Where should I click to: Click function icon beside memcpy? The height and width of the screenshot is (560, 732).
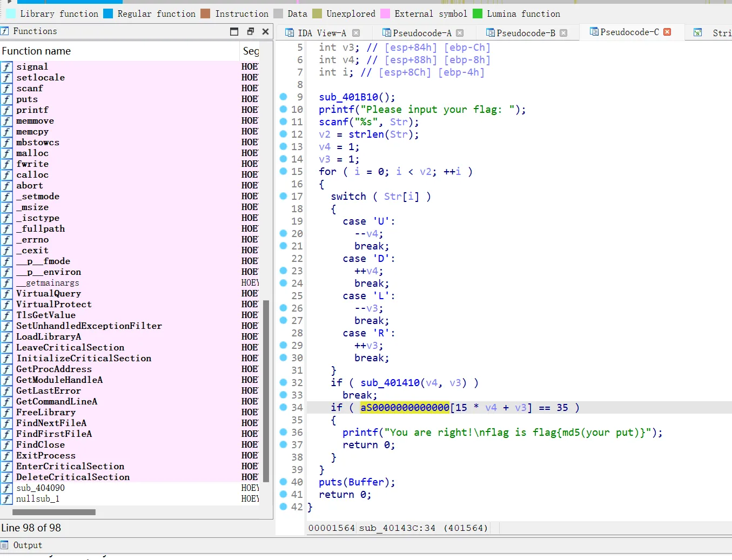coord(6,132)
